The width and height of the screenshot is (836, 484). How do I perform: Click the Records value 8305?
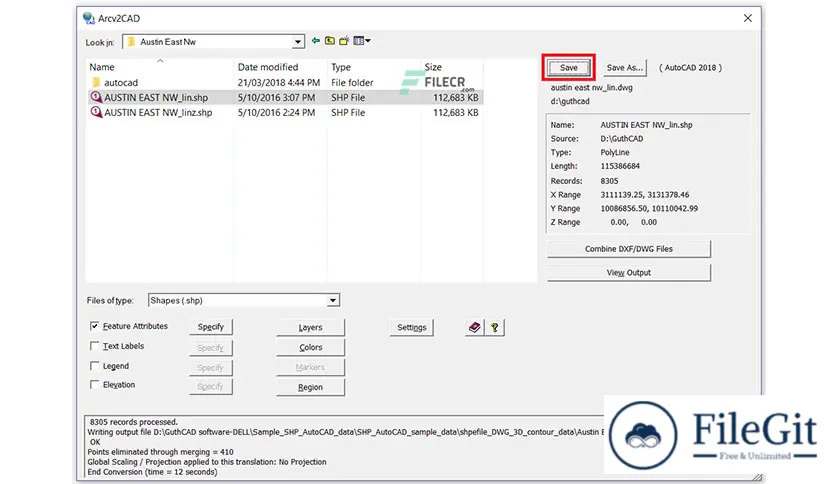(609, 181)
